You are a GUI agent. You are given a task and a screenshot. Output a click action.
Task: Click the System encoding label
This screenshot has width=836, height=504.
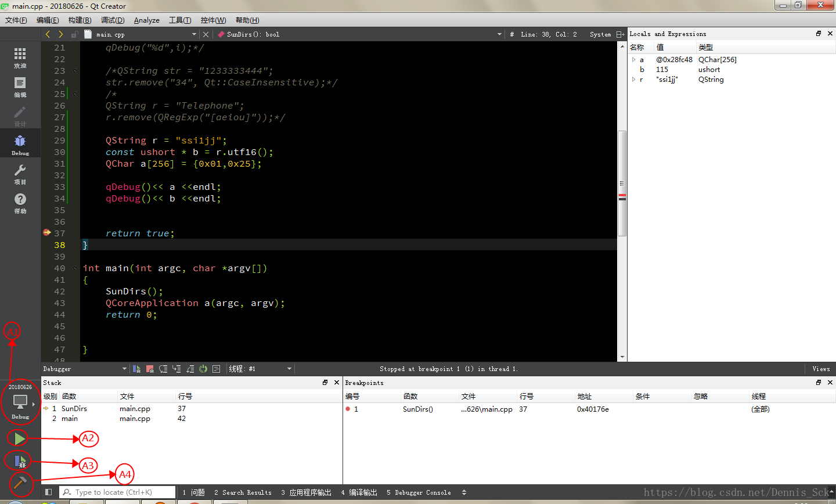click(600, 34)
